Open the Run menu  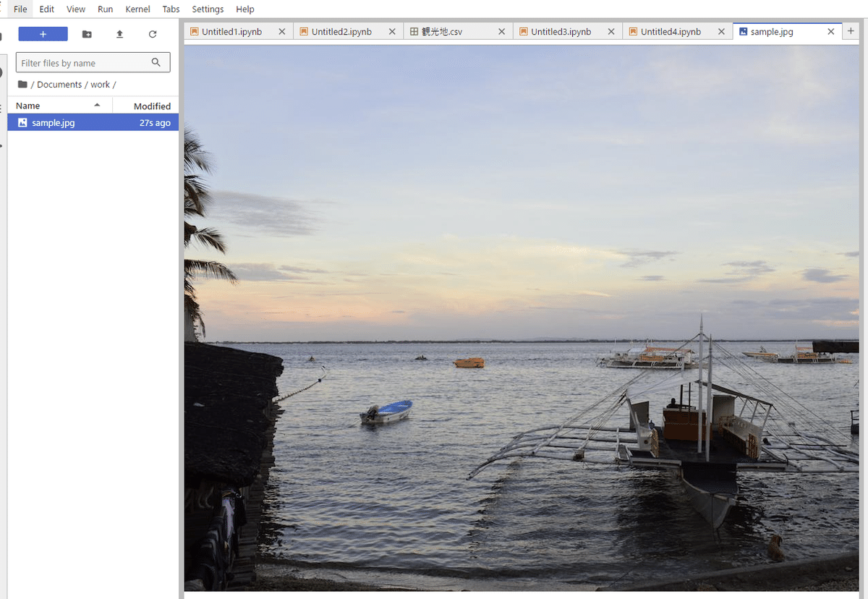(106, 9)
